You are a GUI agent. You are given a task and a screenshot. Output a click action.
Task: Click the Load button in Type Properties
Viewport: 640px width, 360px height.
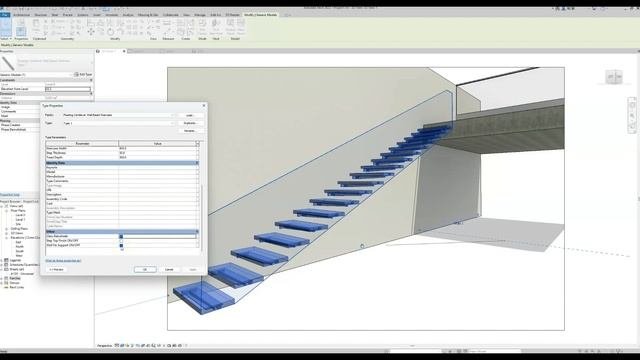[x=189, y=116]
